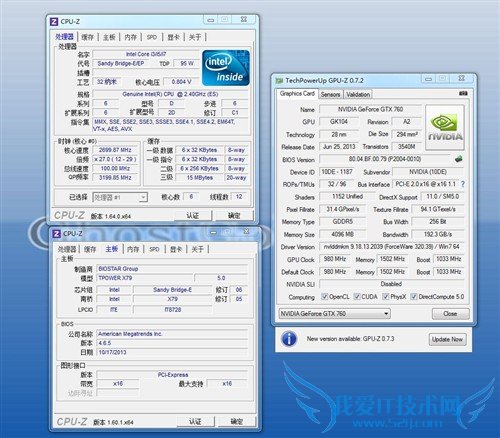Screen dimensions: 500x438
Task: Click 确定 button in CPU-Z 1.64.0 window
Action: coord(234,216)
